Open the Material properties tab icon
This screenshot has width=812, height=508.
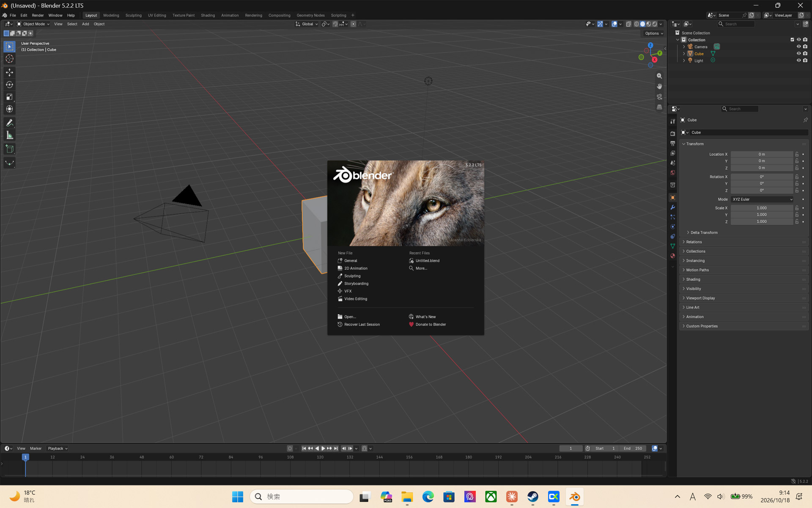672,256
